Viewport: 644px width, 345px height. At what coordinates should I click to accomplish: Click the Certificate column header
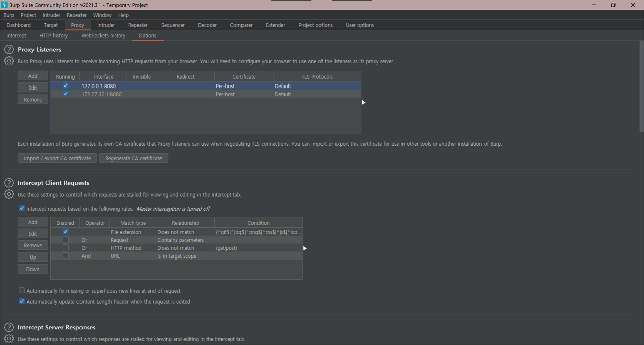pos(244,77)
